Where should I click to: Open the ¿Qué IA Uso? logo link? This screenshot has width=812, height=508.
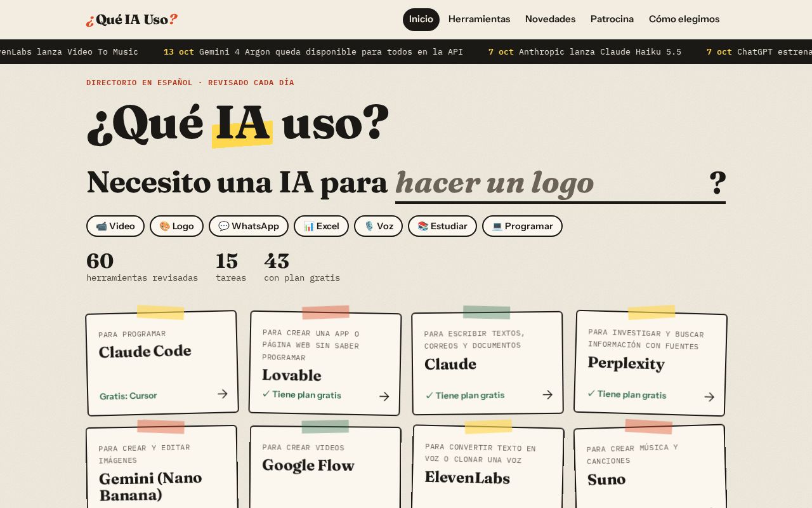pos(132,20)
